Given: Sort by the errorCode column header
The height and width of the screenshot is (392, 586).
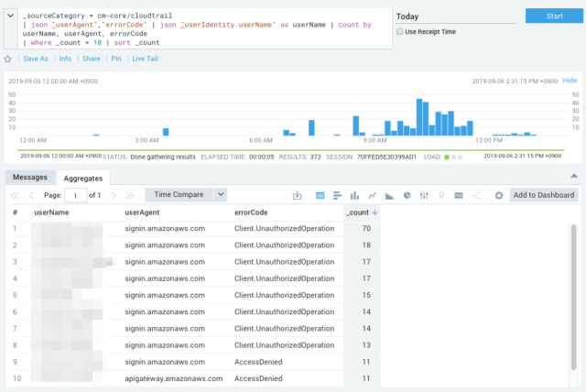Looking at the screenshot, I should point(251,212).
